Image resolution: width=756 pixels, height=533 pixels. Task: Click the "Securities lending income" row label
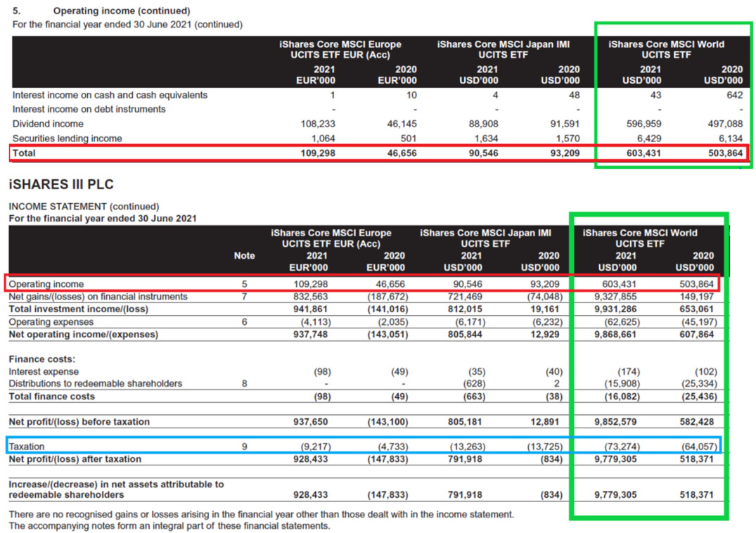[x=67, y=139]
